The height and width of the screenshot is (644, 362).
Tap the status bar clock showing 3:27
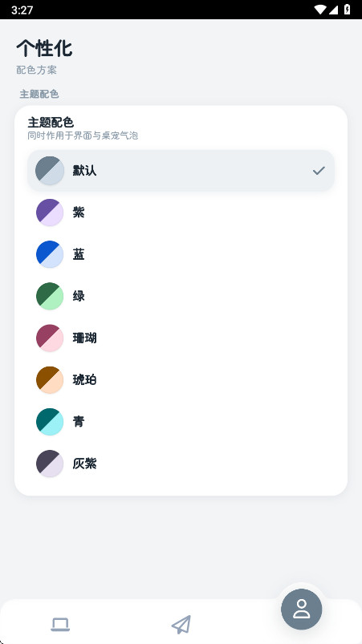click(22, 10)
